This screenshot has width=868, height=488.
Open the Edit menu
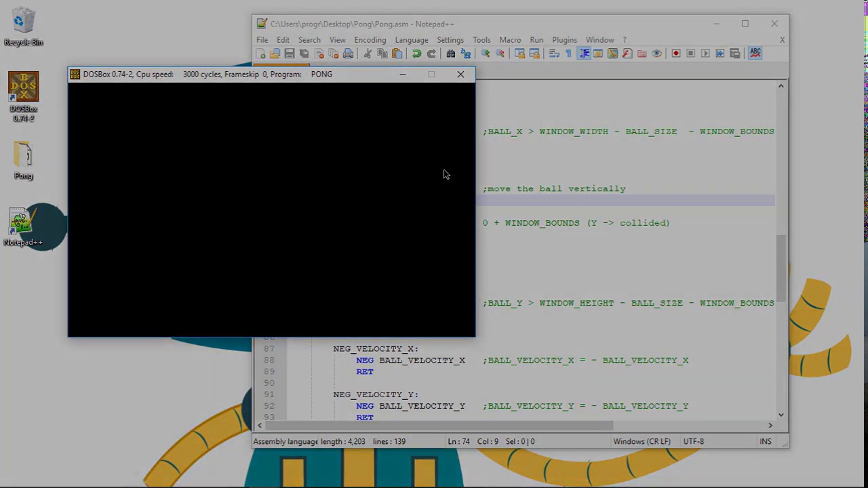tap(283, 40)
